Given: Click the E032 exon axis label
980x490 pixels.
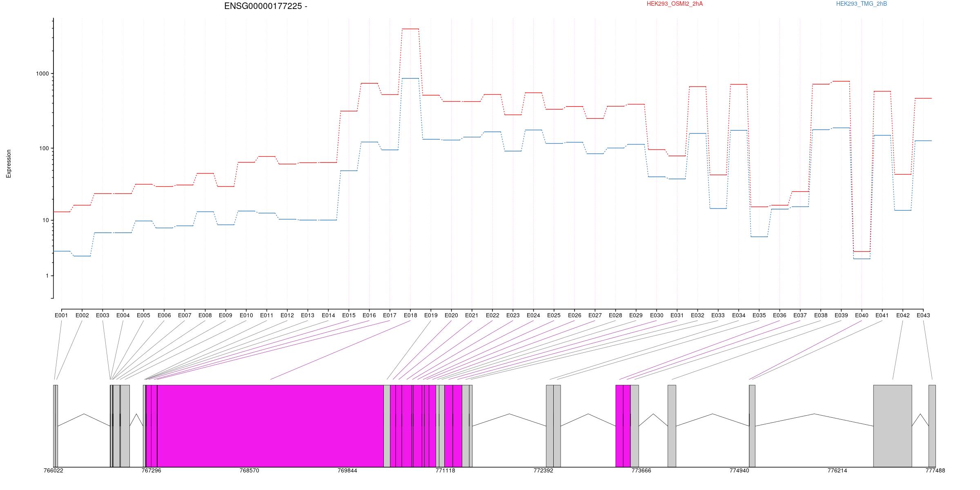Looking at the screenshot, I should (697, 315).
